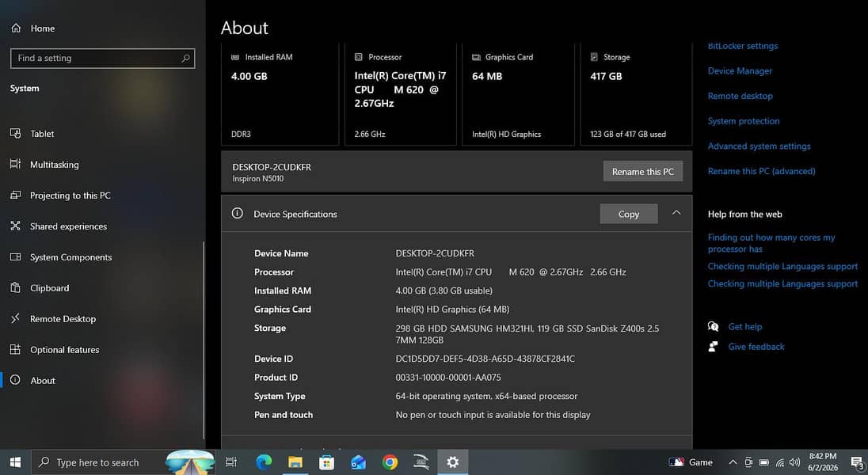Click DESKTOP-2CUDKFR device name value
This screenshot has width=868, height=475.
[x=435, y=253]
